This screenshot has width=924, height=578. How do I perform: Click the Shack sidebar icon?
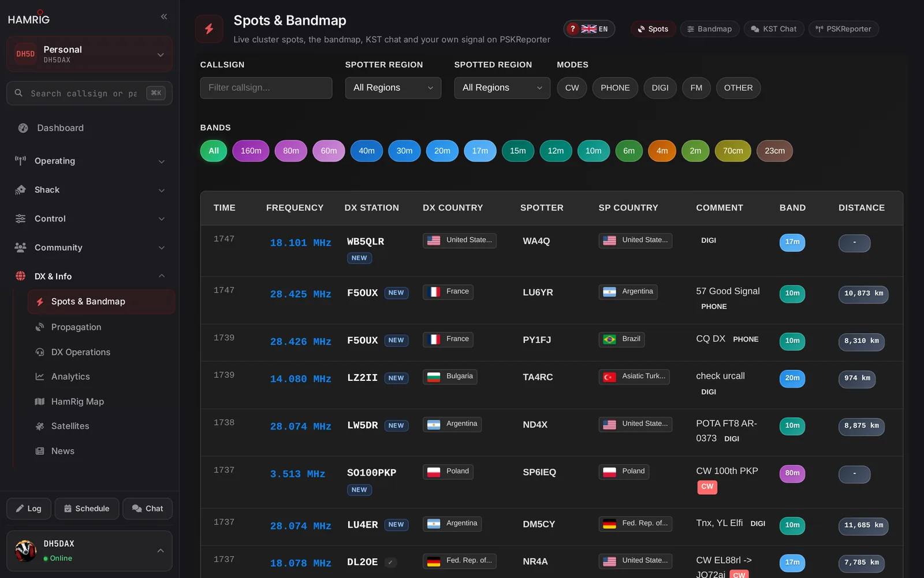[21, 190]
